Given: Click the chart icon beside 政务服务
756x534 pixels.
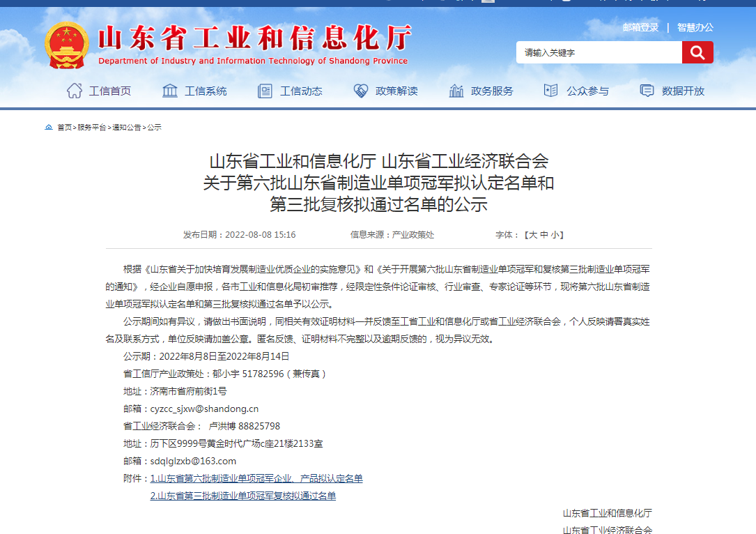Looking at the screenshot, I should tap(456, 91).
